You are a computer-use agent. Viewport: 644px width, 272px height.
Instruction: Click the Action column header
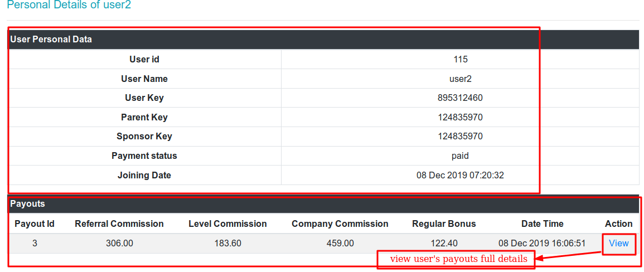pyautogui.click(x=618, y=224)
